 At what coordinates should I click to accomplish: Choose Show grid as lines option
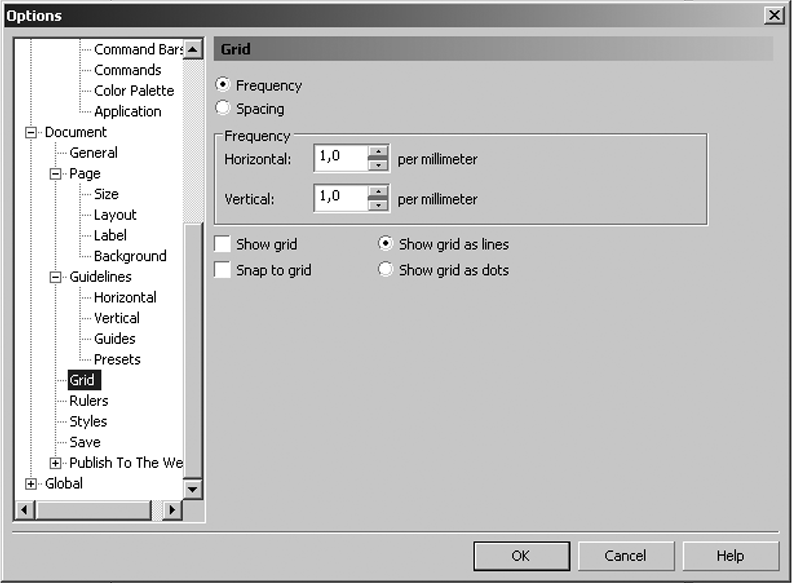(x=385, y=244)
